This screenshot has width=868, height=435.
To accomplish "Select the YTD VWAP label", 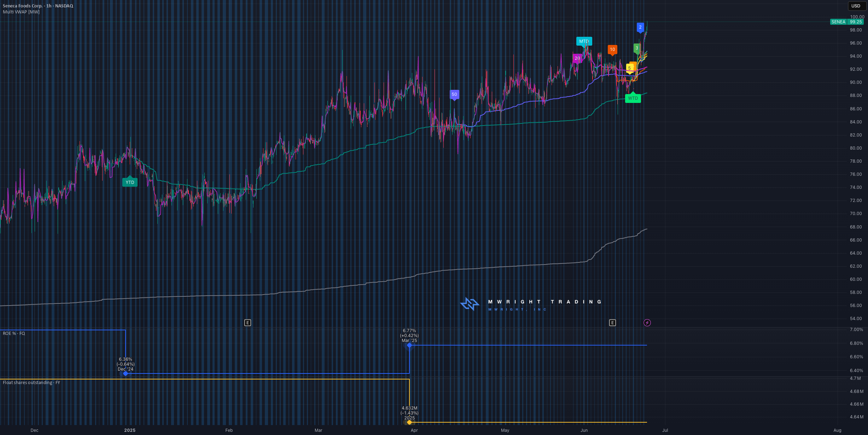I will pyautogui.click(x=130, y=182).
